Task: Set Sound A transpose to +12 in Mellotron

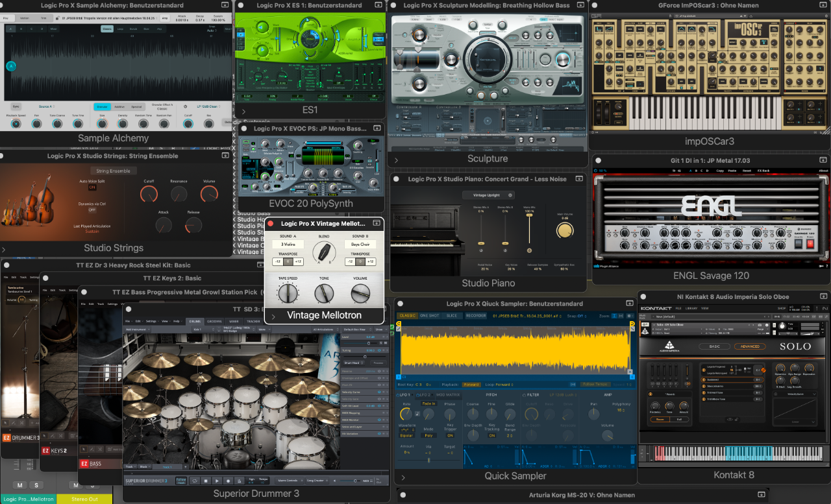Action: point(298,261)
